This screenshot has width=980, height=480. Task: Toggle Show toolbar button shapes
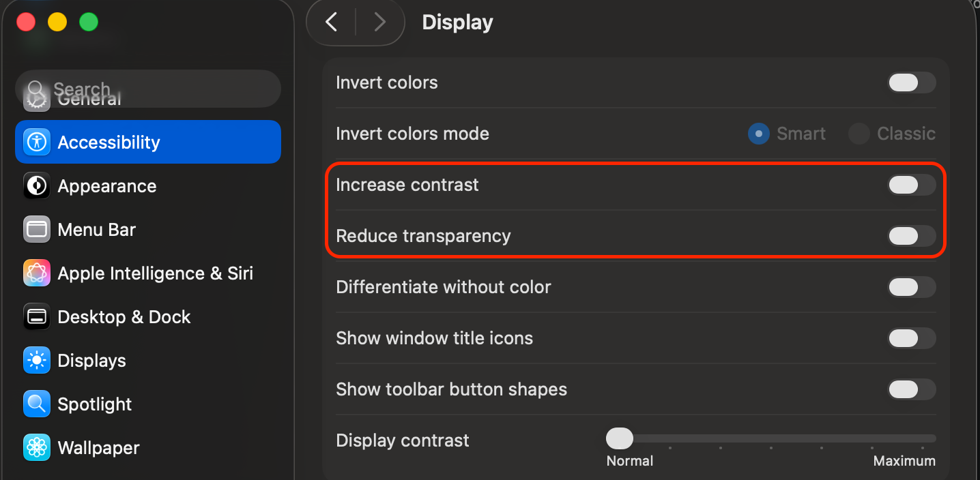click(x=911, y=389)
